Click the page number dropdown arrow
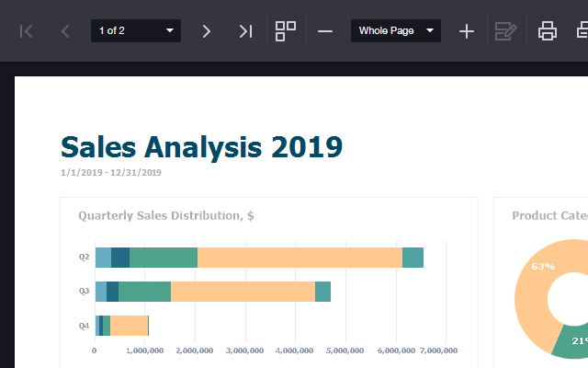Image resolution: width=588 pixels, height=368 pixels. point(169,31)
